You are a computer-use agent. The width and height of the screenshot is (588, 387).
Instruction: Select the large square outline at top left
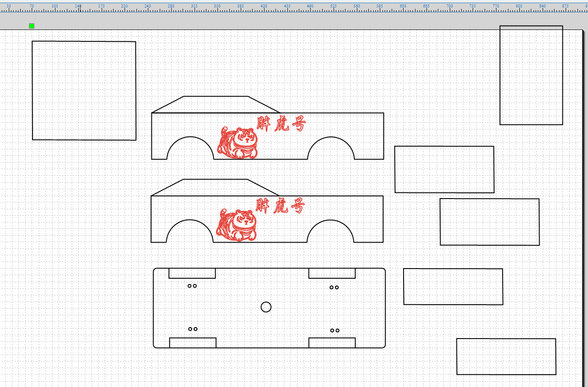tap(84, 91)
